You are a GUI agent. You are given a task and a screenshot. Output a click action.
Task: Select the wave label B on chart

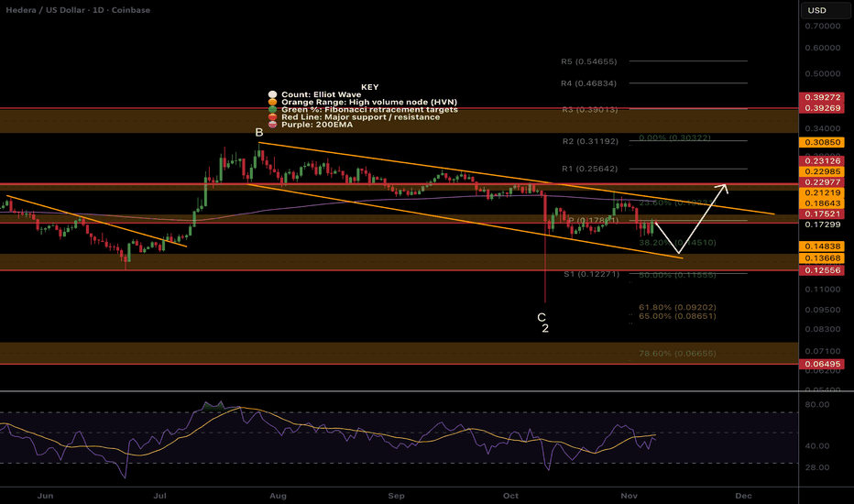tap(259, 132)
